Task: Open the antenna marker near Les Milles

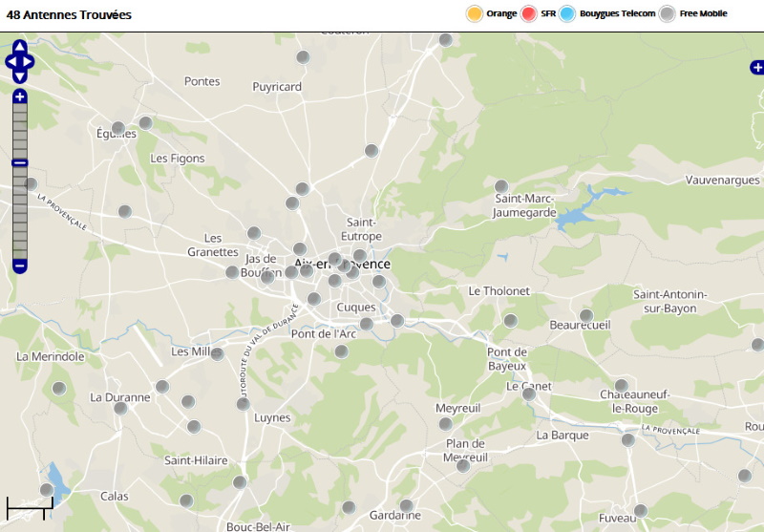Action: coord(217,354)
